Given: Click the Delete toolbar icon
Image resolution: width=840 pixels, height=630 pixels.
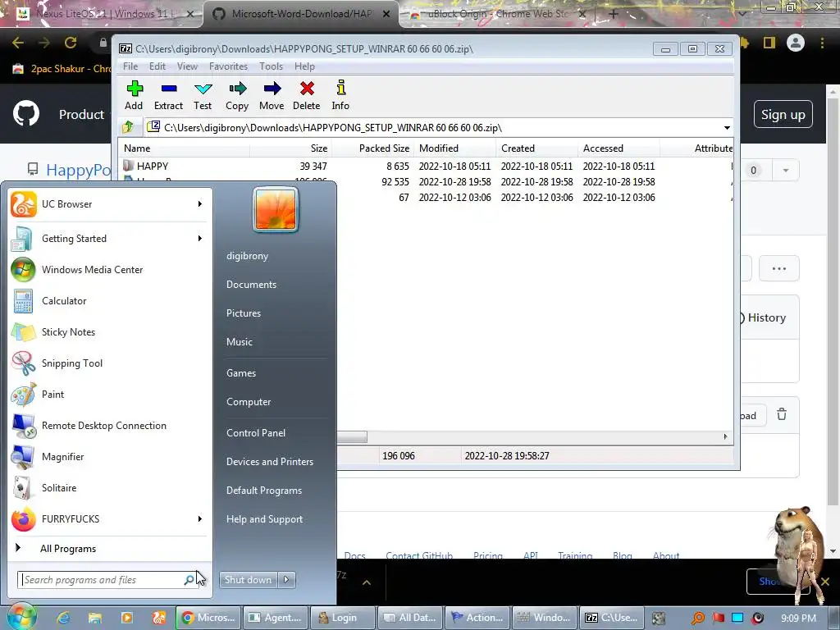Looking at the screenshot, I should [307, 95].
